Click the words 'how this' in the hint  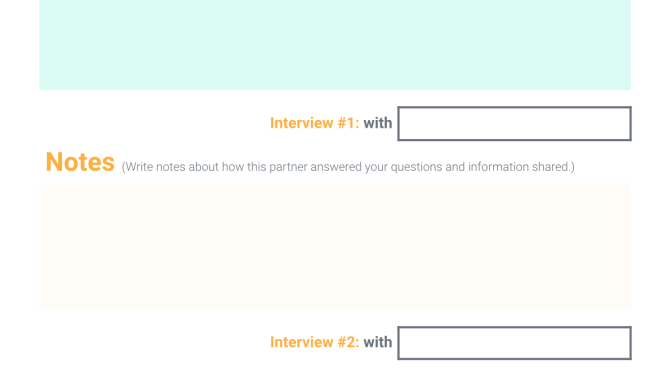point(244,167)
